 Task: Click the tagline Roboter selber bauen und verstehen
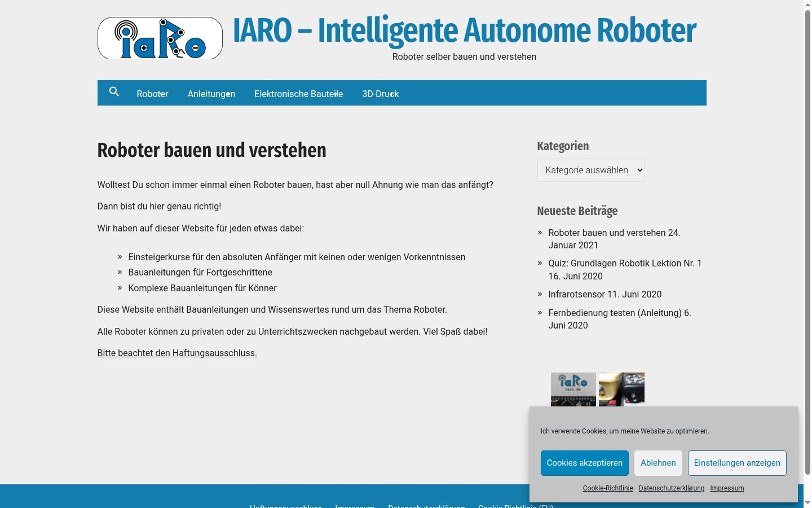tap(464, 56)
